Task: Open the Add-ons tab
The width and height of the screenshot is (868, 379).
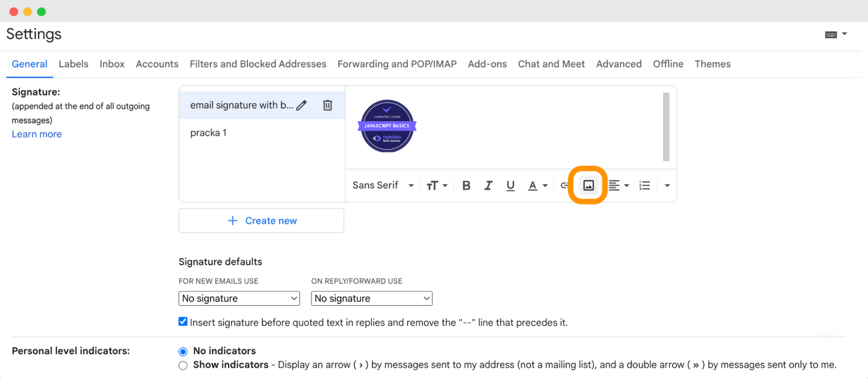Action: [x=487, y=64]
